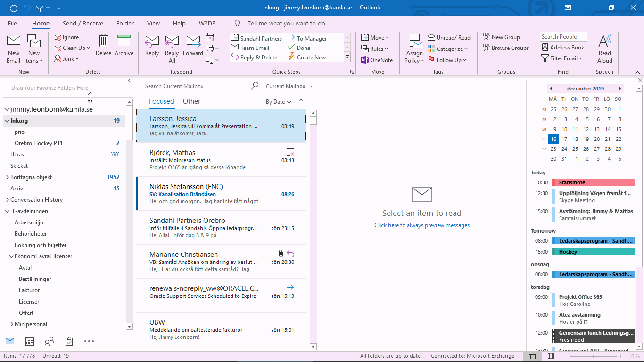Expand the Min personal folder

[x=11, y=324]
